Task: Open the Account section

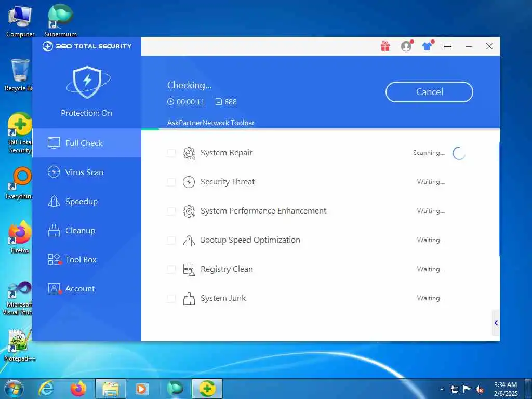Action: 87,289
